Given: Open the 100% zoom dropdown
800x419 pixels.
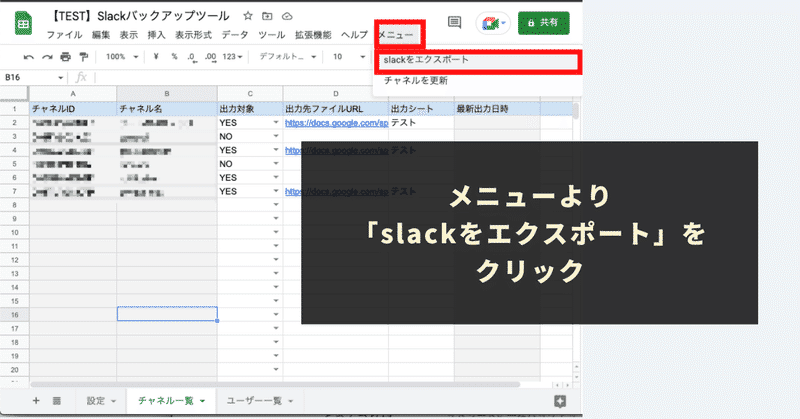Looking at the screenshot, I should click(x=122, y=57).
